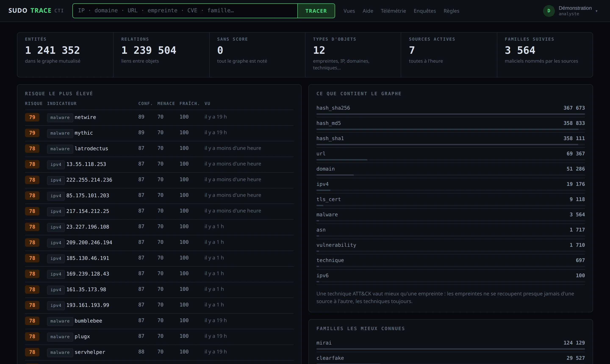
Task: Select the malware graph row
Action: (x=451, y=216)
